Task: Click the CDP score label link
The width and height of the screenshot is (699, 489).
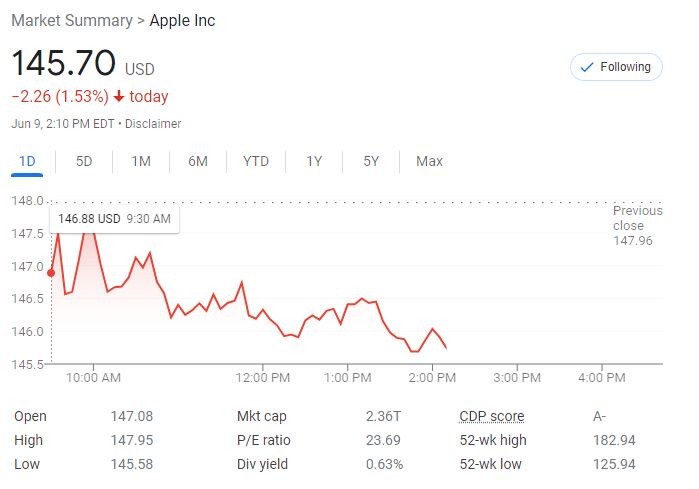Action: 491,416
